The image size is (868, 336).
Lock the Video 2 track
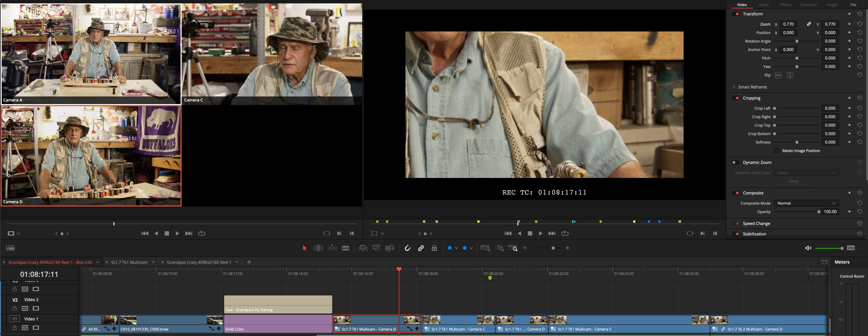pyautogui.click(x=14, y=308)
